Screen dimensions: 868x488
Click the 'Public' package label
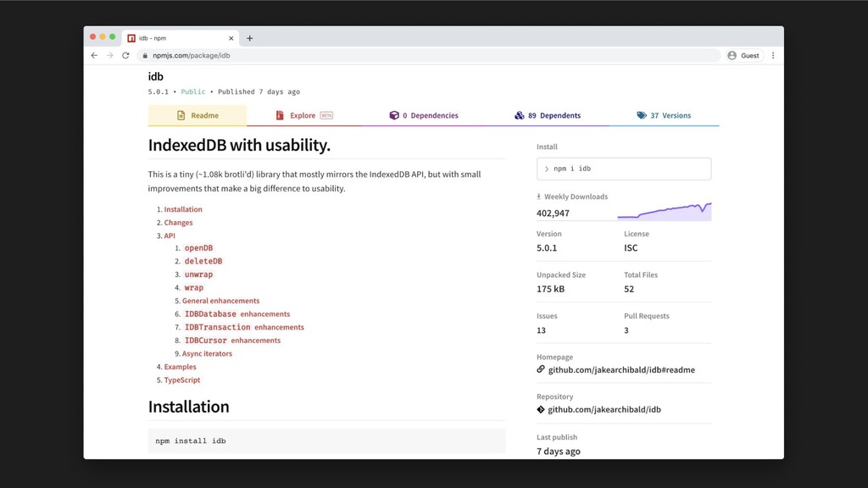[x=192, y=91]
